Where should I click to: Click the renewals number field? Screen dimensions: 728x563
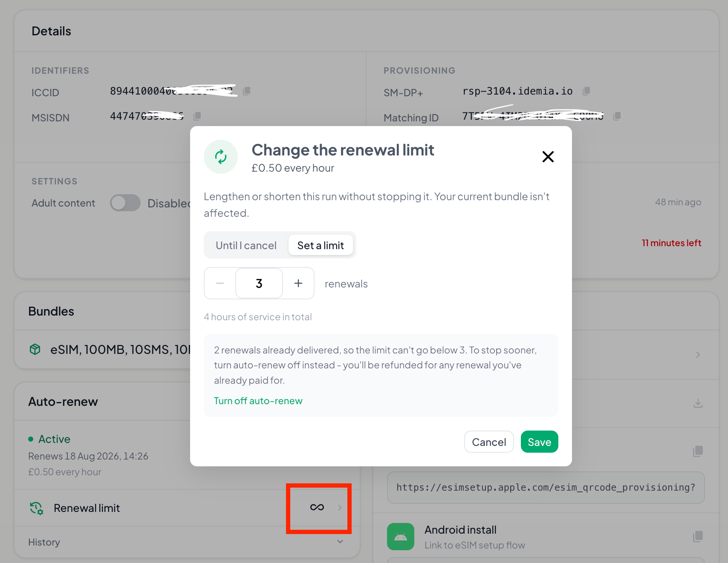coord(259,283)
